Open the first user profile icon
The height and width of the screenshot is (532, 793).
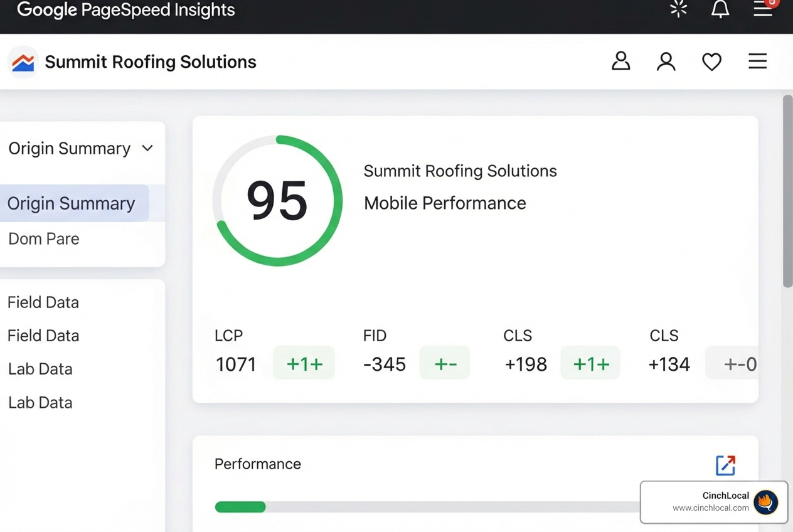620,61
